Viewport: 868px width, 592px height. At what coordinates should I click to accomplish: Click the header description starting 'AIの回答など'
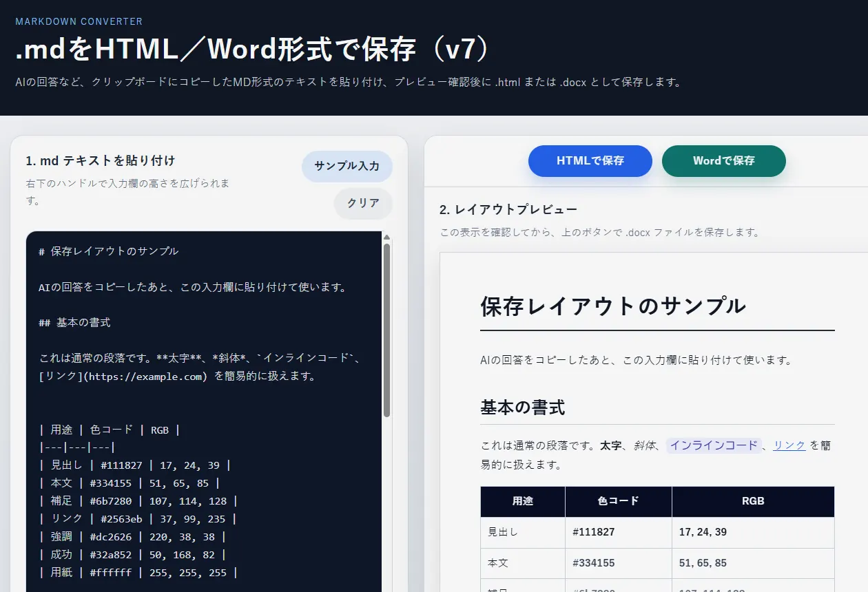349,82
